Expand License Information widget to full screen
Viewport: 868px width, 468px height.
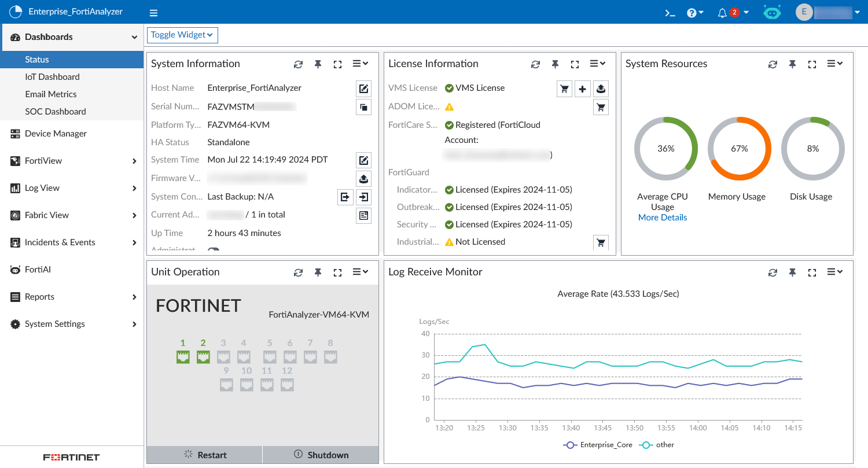point(575,64)
